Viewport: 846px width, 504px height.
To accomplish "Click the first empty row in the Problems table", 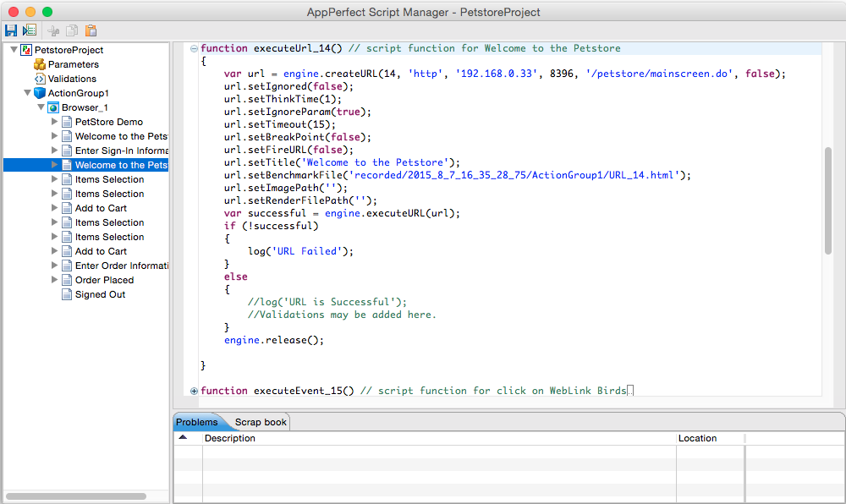I will point(508,452).
